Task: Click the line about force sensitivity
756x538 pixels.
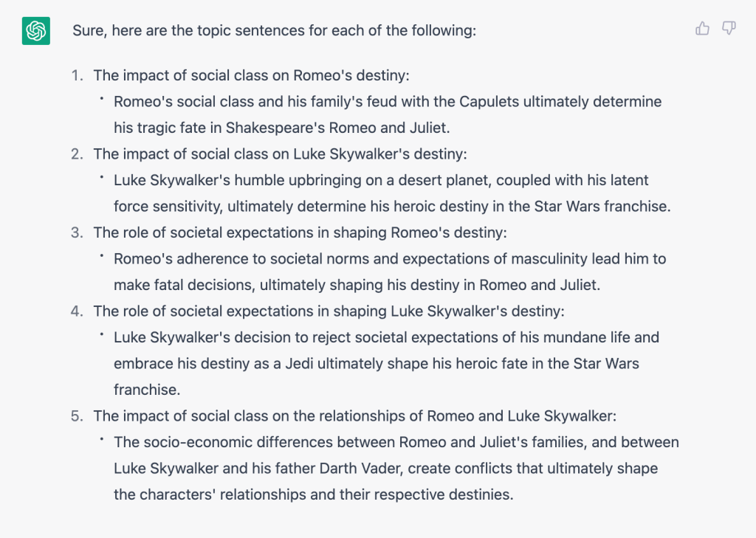Action: 392,207
